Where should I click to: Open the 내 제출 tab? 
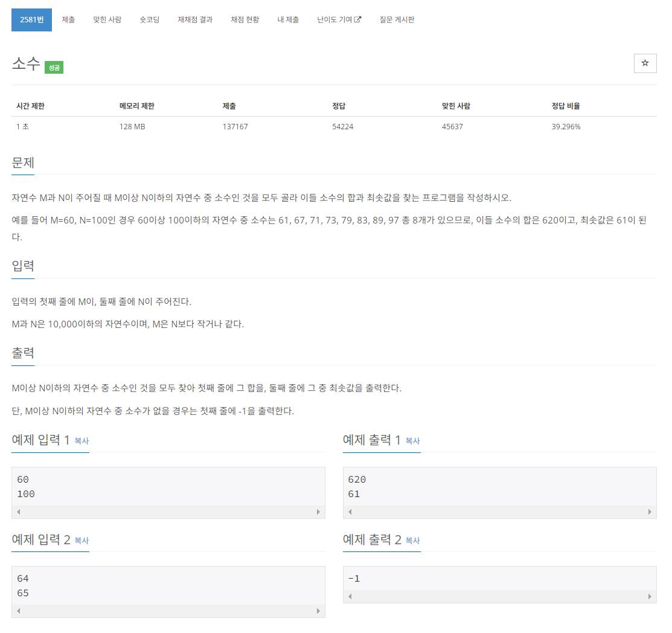[288, 20]
